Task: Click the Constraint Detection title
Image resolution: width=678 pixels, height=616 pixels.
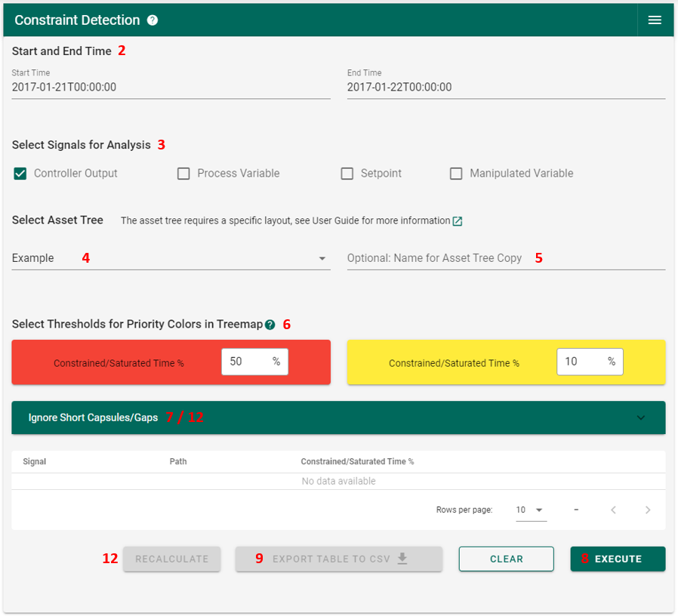Action: (x=77, y=20)
